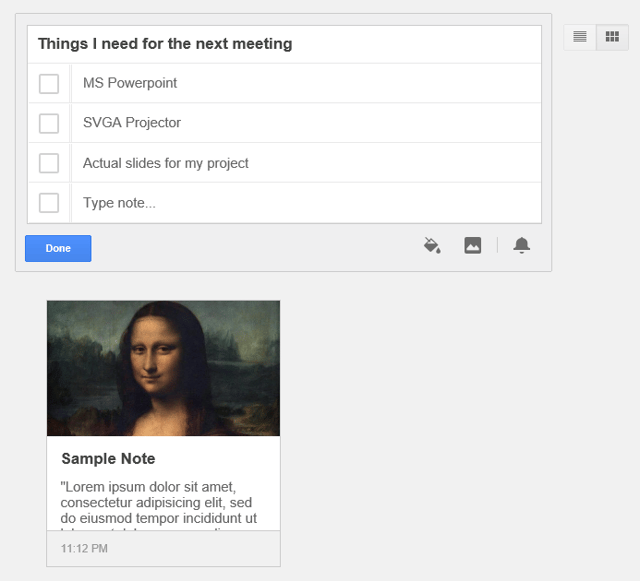Image resolution: width=640 pixels, height=581 pixels.
Task: Select the MS Powerpoint text
Action: coord(130,83)
